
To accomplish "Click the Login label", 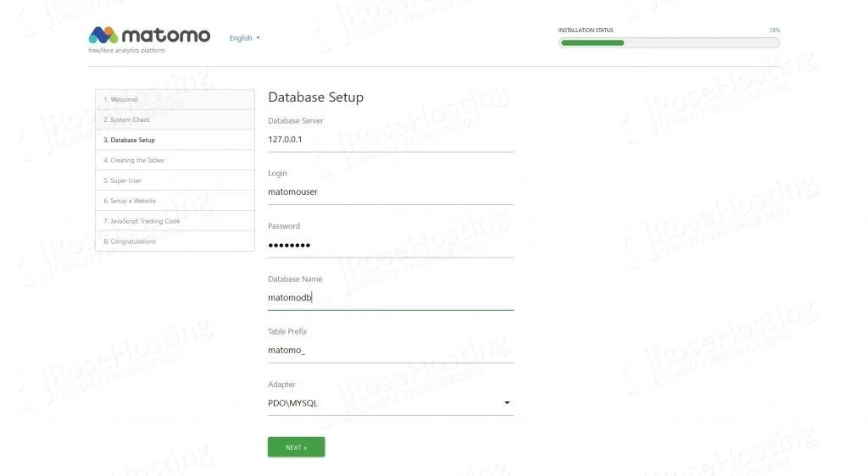I will 277,174.
